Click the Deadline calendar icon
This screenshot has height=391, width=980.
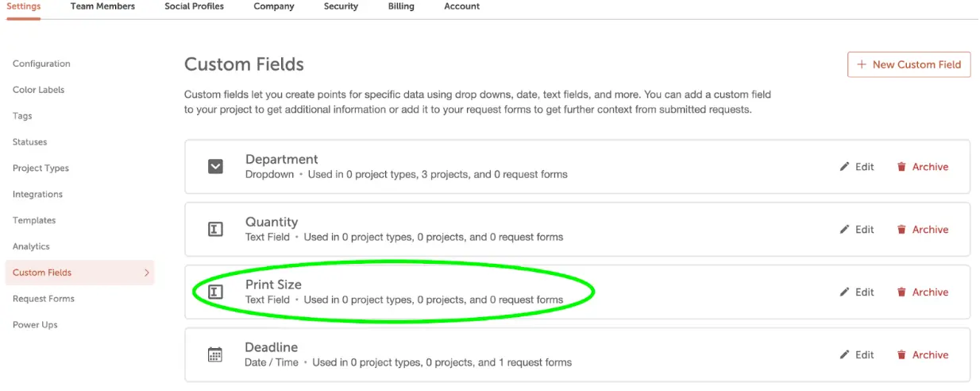point(214,355)
